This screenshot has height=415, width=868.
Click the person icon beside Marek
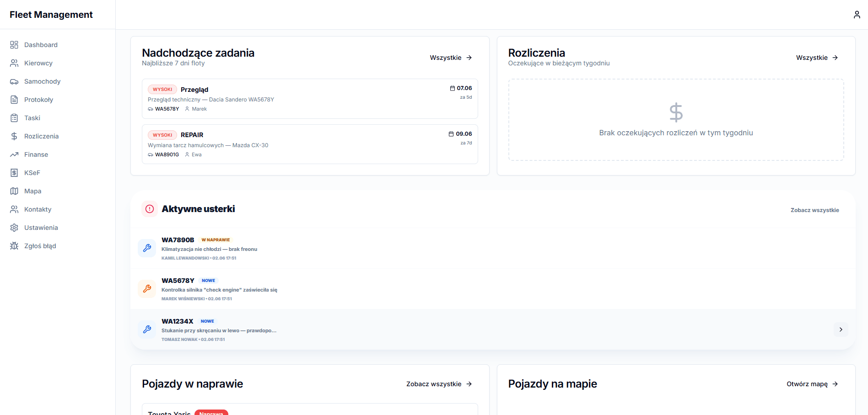coord(187,109)
